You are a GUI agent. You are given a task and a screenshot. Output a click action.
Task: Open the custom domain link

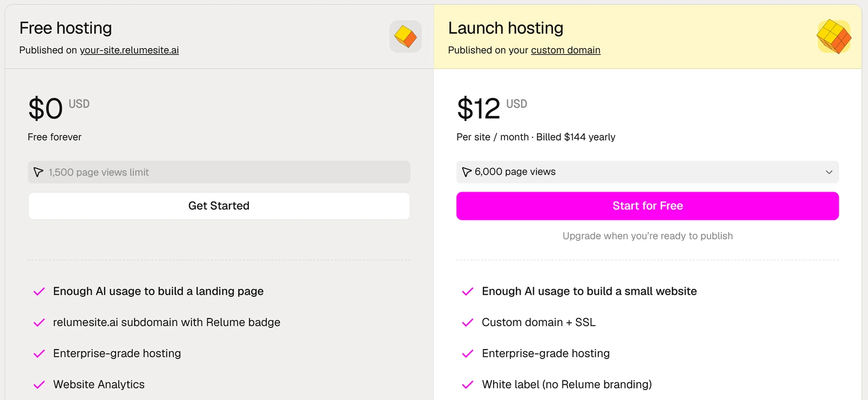(x=566, y=50)
